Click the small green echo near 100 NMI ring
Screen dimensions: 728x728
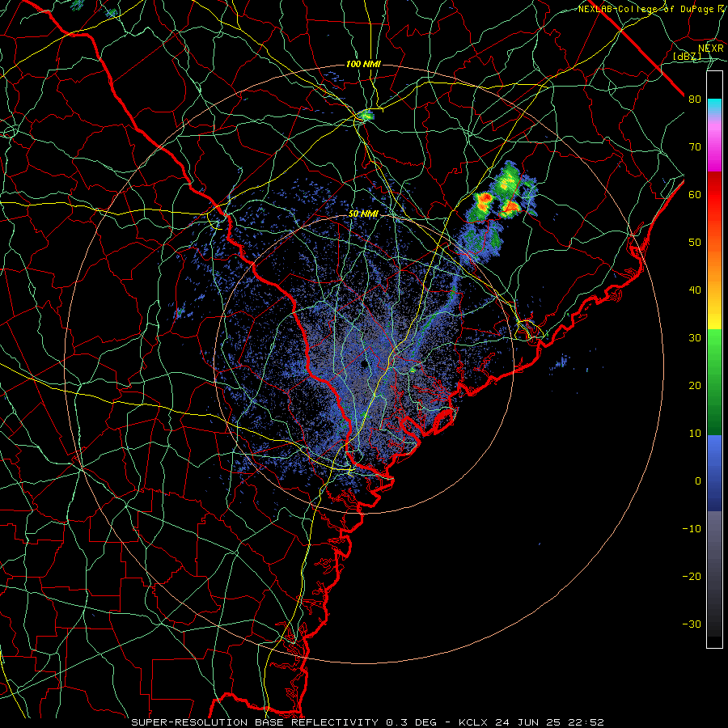[366, 115]
